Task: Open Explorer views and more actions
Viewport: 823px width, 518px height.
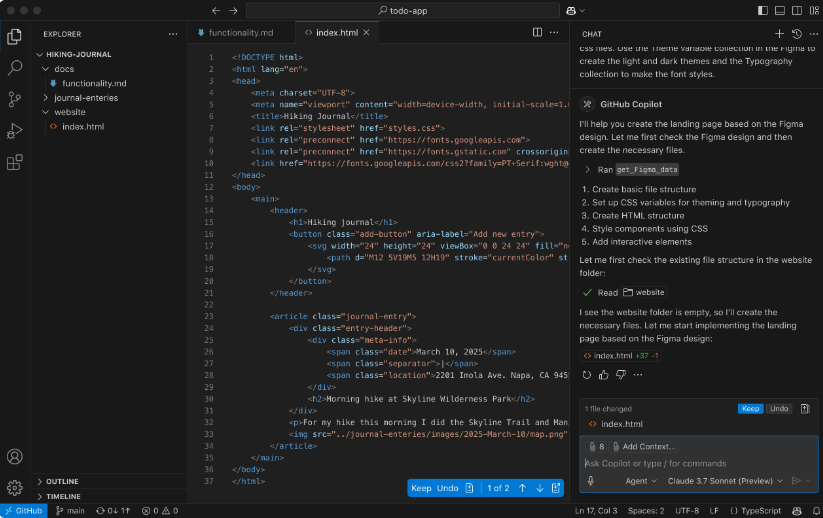Action: (x=173, y=34)
